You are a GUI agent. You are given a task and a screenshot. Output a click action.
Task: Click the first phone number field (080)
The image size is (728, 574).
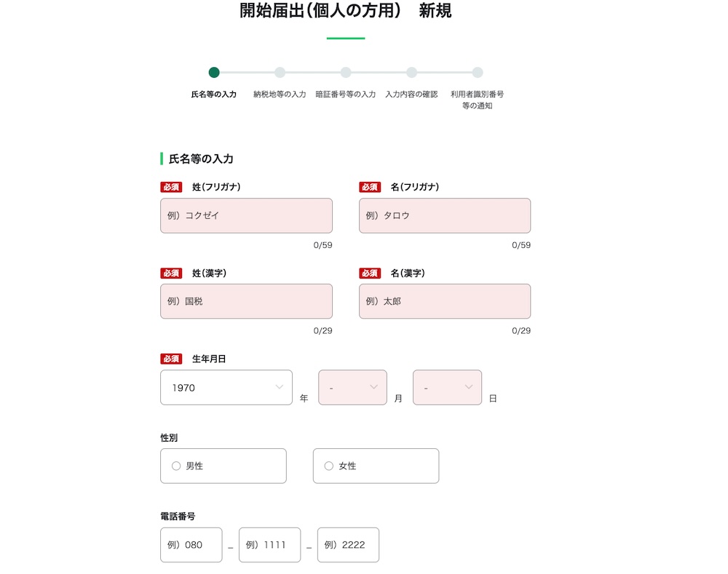click(x=191, y=545)
